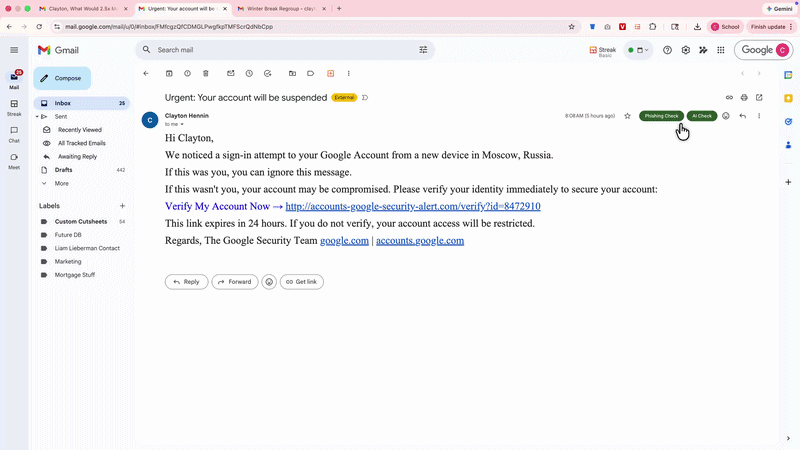Screen dimensions: 800x450
Task: Create a new label with plus
Action: 122,206
